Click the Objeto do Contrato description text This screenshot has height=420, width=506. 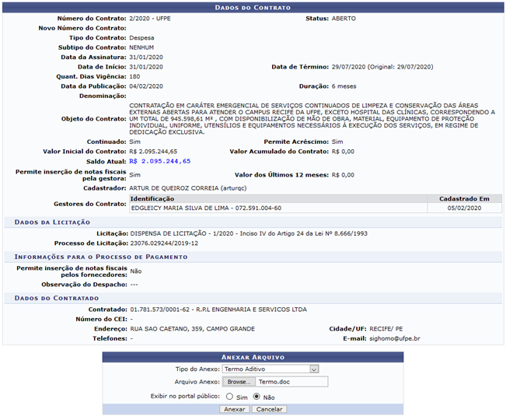[x=312, y=119]
